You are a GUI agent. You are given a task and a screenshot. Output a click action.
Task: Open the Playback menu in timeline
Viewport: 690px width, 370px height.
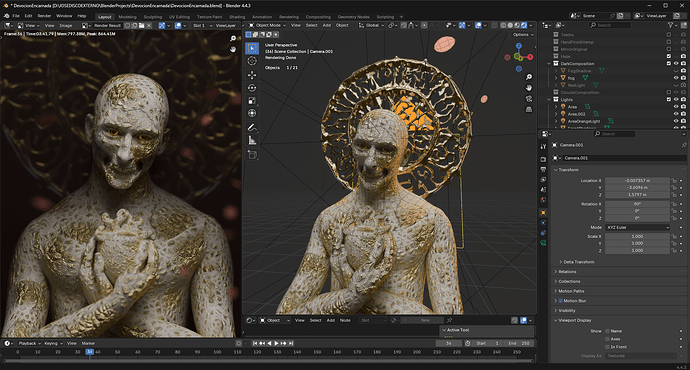pos(29,343)
